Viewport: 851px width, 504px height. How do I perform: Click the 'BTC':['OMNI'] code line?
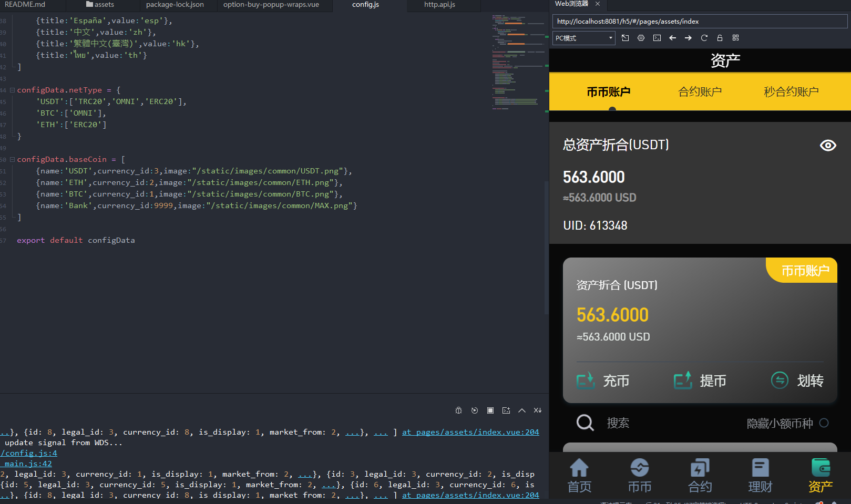(x=71, y=113)
